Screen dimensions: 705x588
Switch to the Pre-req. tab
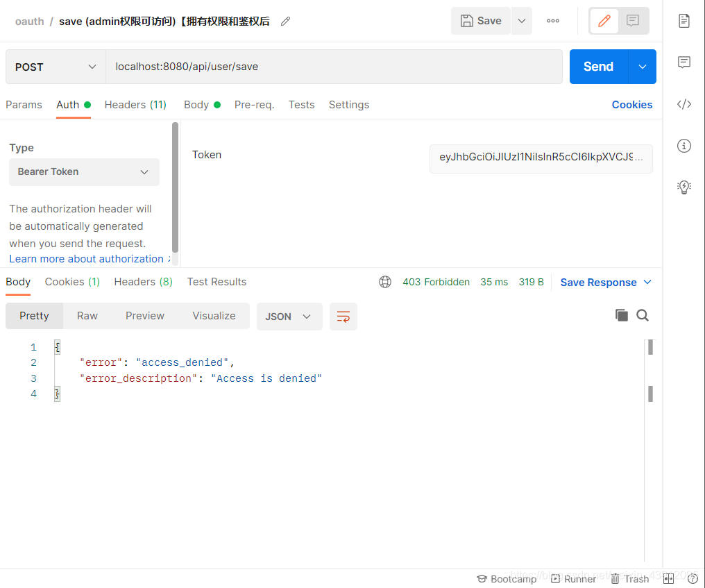(254, 105)
